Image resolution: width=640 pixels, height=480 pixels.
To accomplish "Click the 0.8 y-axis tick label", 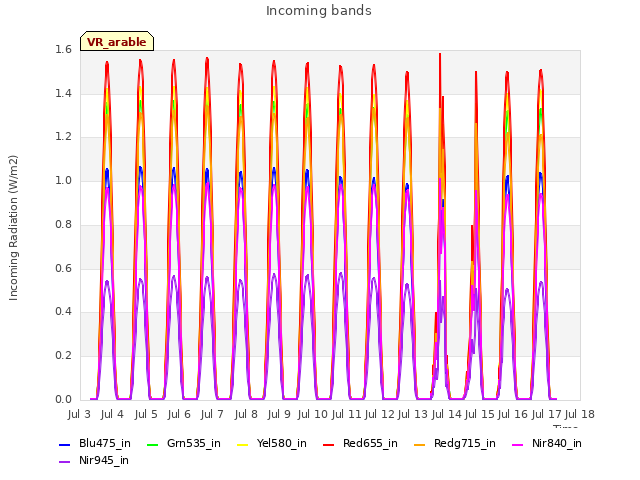I will (63, 224).
